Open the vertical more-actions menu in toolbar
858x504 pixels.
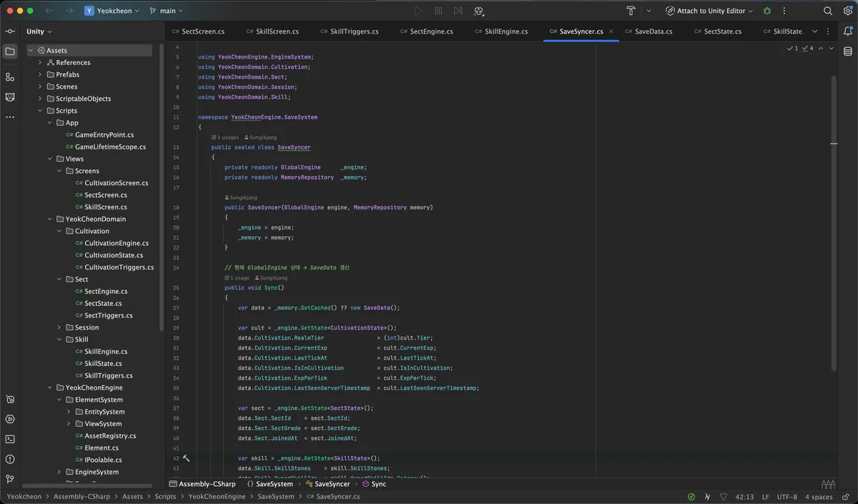[785, 11]
